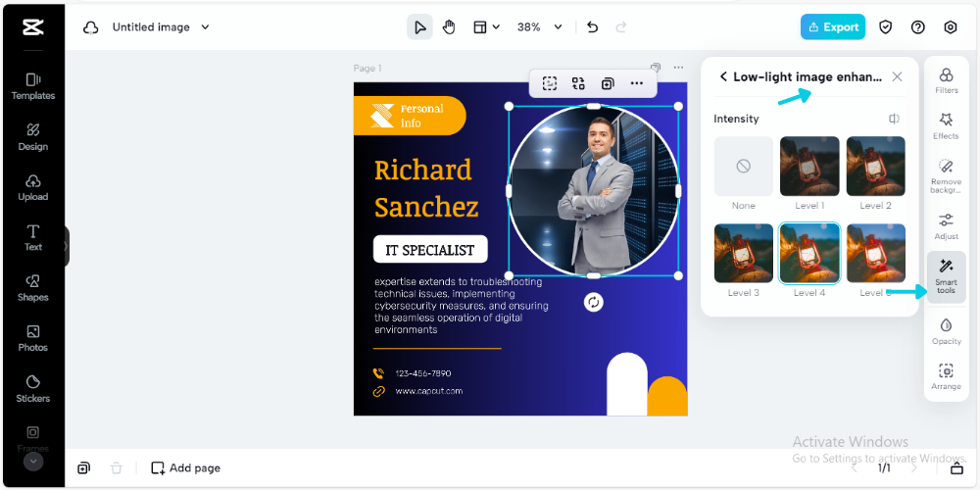Click the cloud save status icon
The image size is (980, 490).
pos(91,27)
